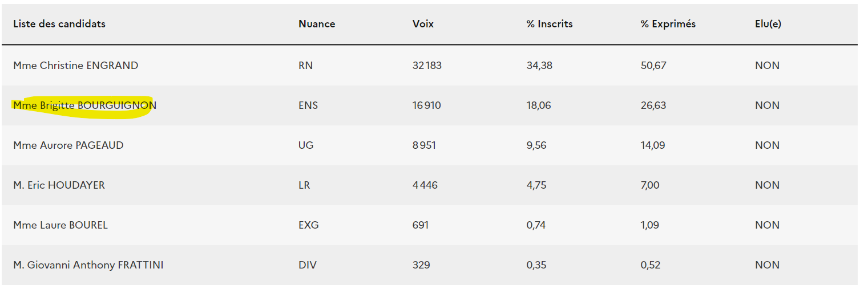Select the 50,67 percentage cell
Viewport: 868px width, 297px height.
tap(653, 66)
